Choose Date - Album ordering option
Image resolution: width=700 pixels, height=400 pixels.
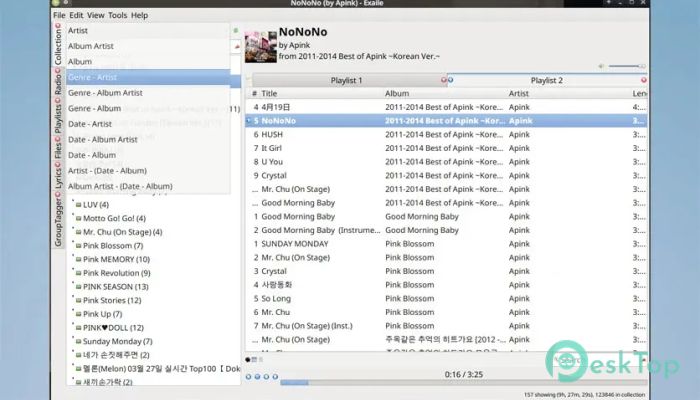[x=148, y=155]
